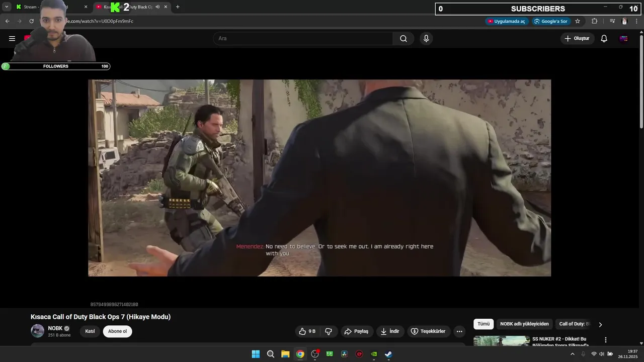Open the Chrome profile avatar
Screen dimensions: 644x362
(x=624, y=21)
